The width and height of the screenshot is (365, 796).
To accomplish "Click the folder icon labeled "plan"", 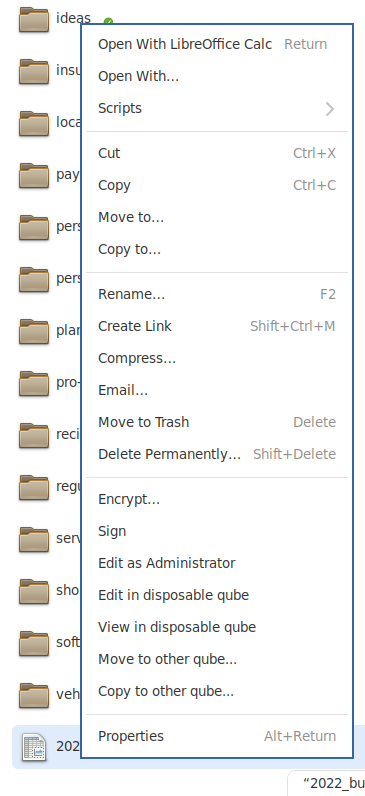I will click(34, 331).
